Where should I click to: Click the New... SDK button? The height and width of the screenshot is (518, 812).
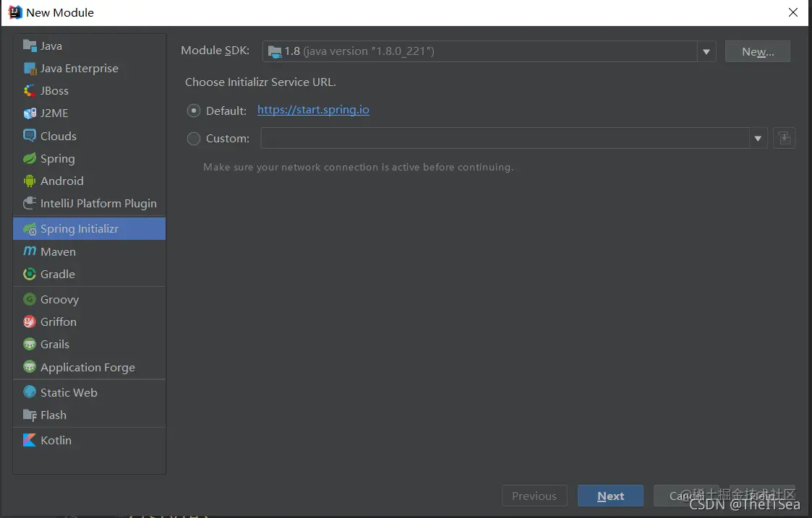coord(758,51)
